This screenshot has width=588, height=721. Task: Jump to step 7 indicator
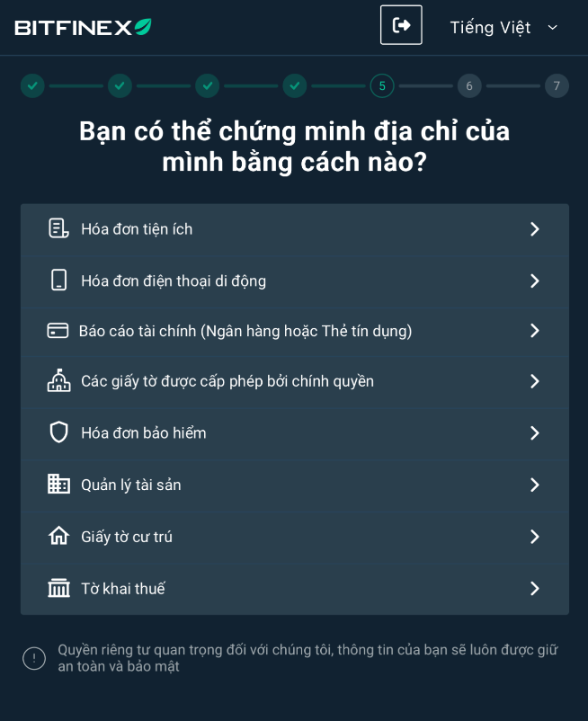tap(557, 86)
